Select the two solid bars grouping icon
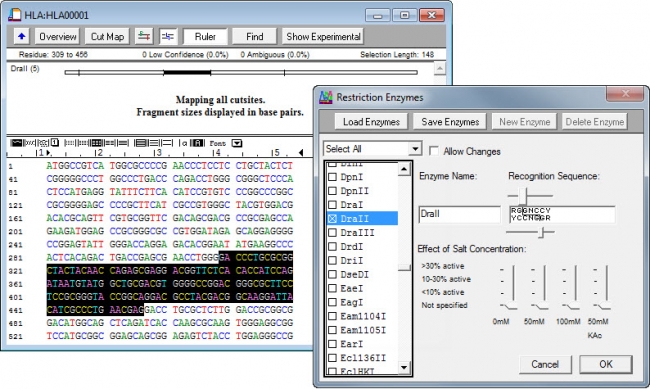 tap(123, 143)
